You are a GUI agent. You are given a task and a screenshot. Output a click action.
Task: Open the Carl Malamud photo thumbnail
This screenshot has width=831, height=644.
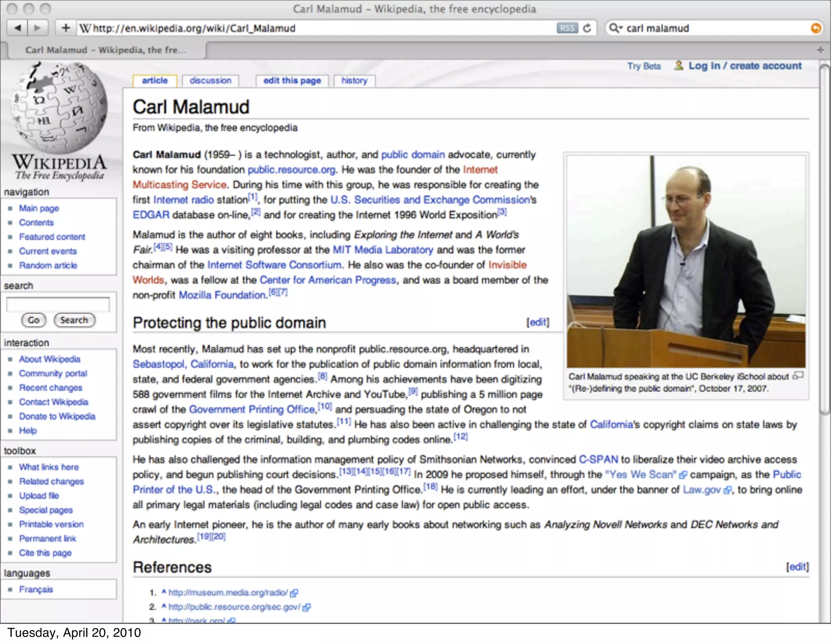tap(686, 261)
